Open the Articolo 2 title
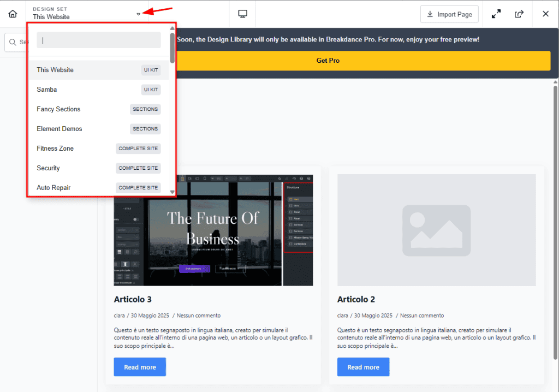Viewport: 559px width, 392px height. (x=356, y=299)
